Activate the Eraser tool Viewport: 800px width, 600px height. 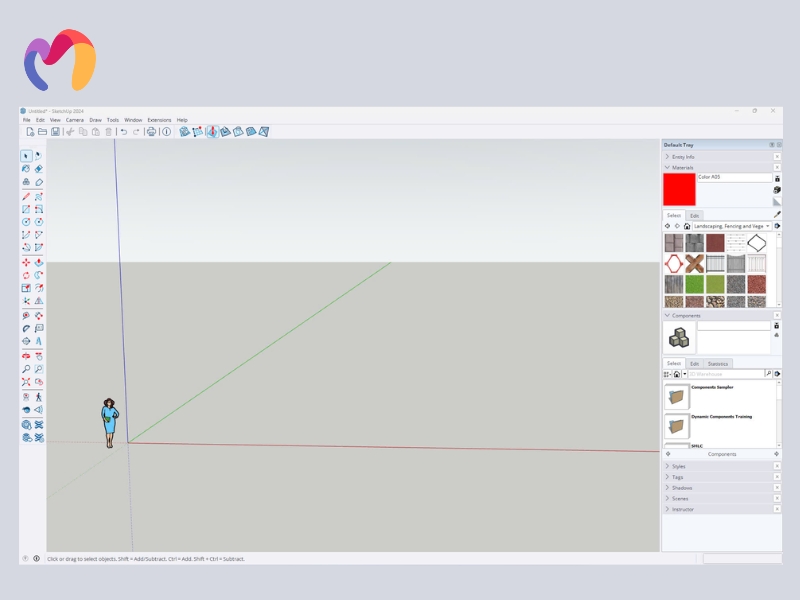pos(39,168)
